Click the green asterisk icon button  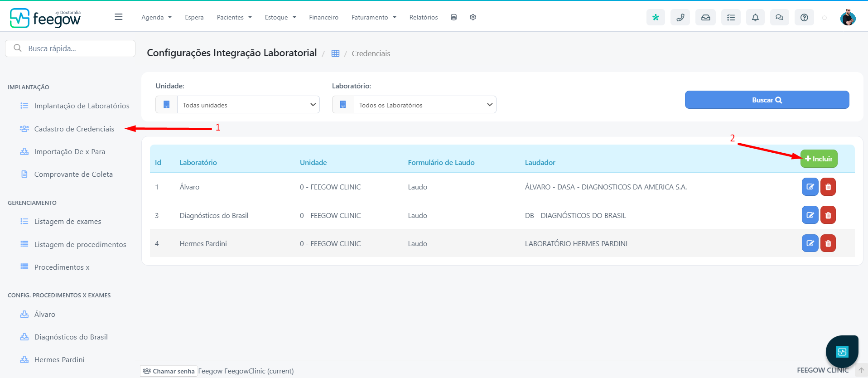pos(656,18)
